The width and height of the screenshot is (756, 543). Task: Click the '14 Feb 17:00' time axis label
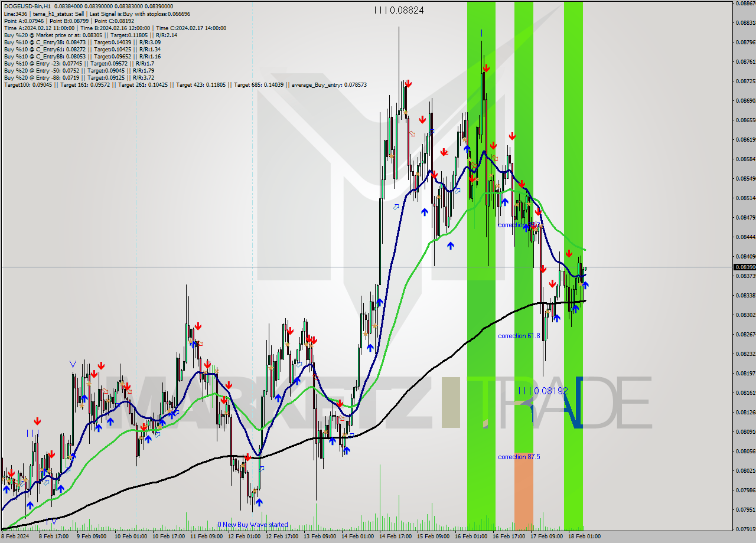click(395, 537)
